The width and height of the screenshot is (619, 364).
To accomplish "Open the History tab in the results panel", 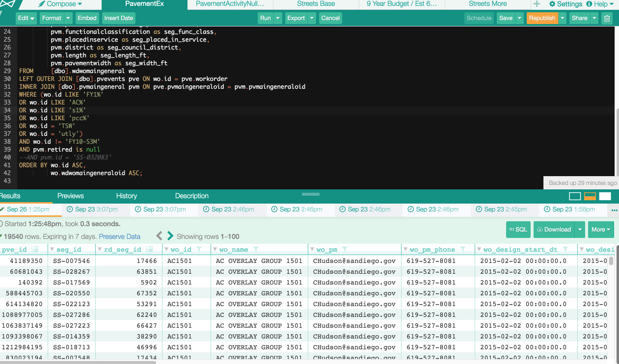I will point(126,196).
